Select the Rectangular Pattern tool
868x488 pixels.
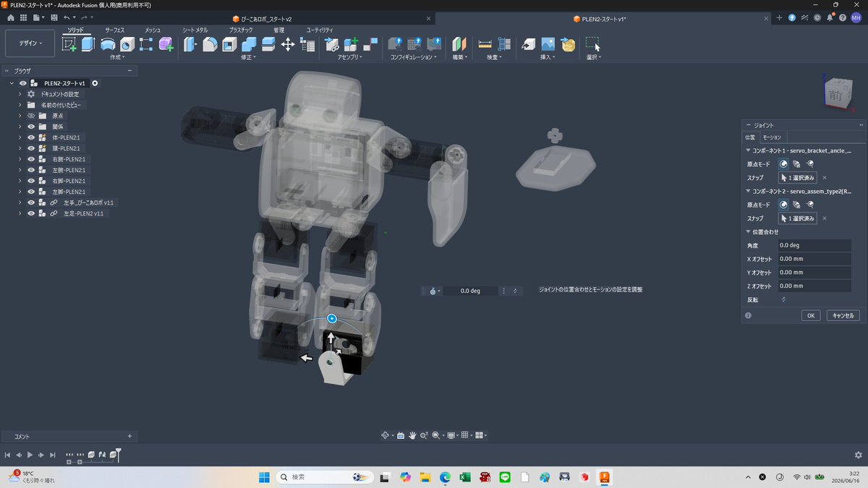click(146, 44)
